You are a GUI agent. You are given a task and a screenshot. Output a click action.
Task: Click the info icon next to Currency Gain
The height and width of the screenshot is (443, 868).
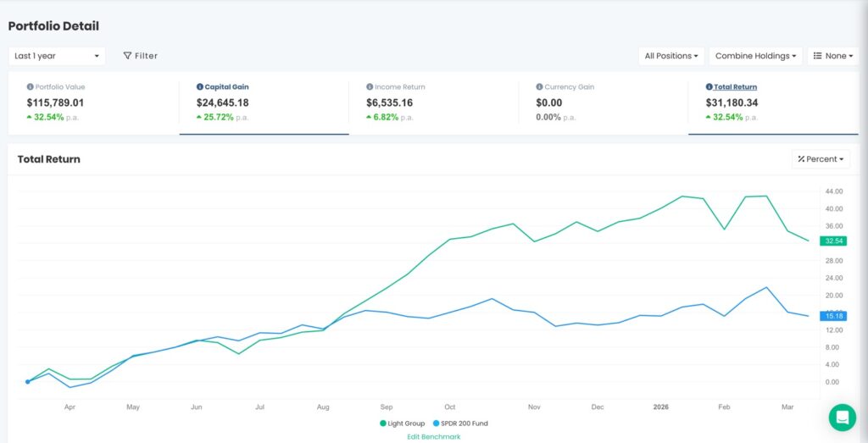[539, 87]
